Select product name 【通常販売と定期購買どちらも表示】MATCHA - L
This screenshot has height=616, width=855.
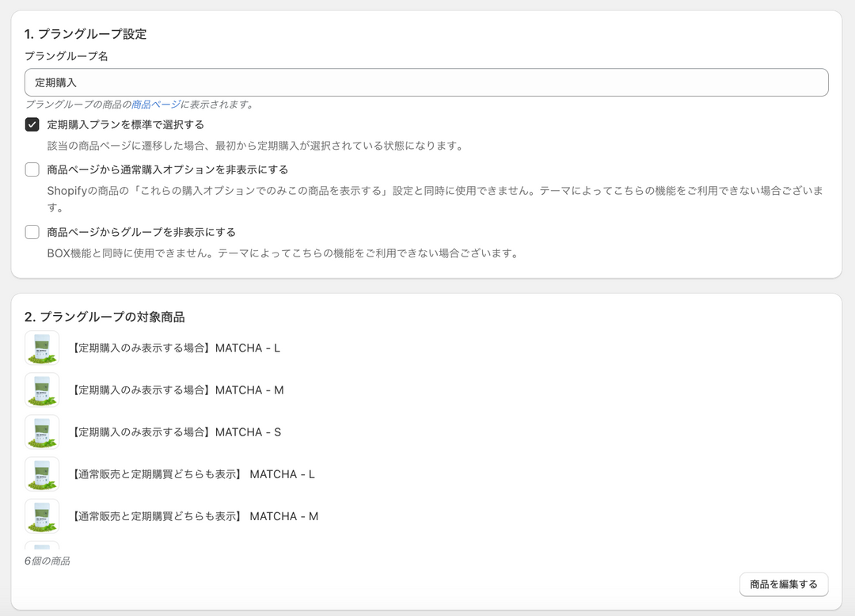(193, 474)
